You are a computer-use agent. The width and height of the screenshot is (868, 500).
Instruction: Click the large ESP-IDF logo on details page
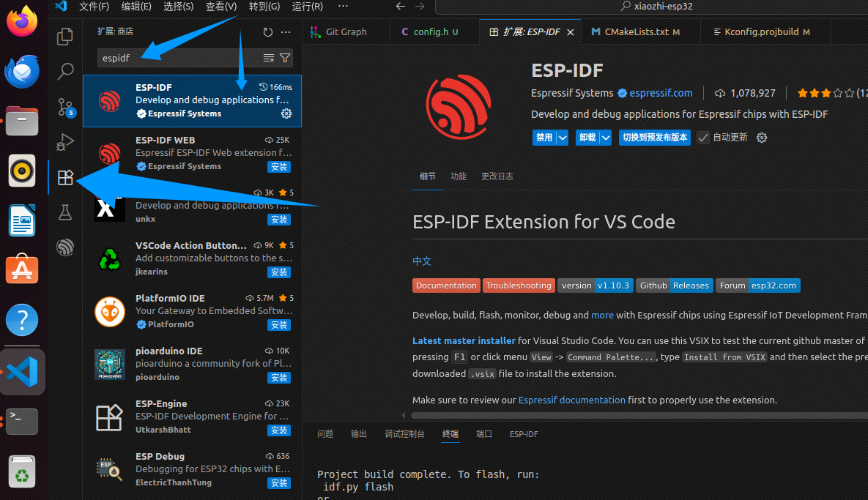pyautogui.click(x=459, y=107)
